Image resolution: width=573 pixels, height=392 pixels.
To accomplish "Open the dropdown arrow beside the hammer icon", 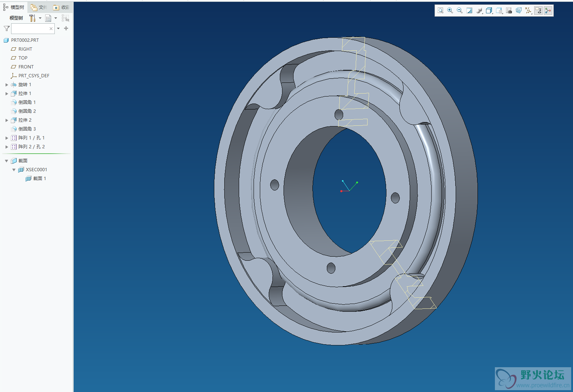I will (x=40, y=18).
